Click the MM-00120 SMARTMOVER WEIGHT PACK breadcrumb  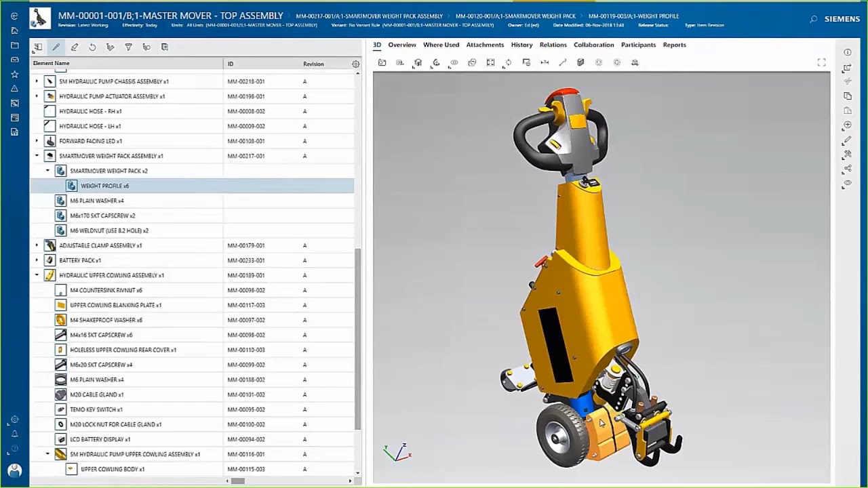tap(515, 16)
